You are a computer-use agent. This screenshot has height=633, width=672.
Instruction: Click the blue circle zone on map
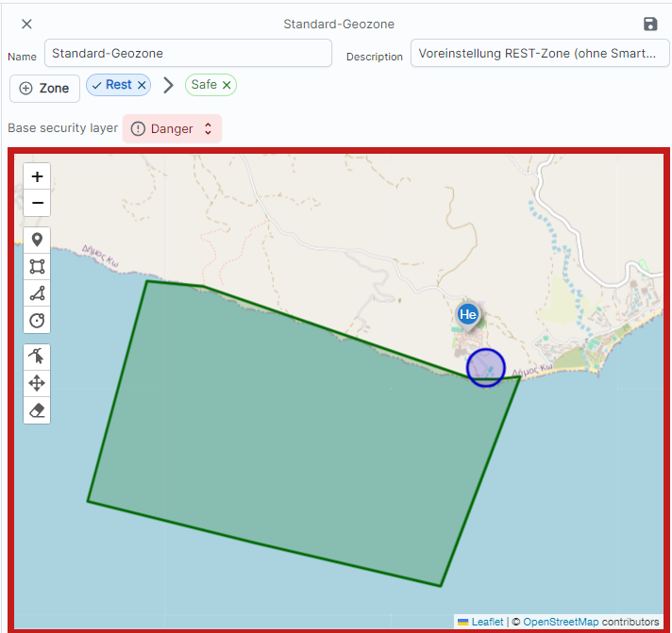486,368
